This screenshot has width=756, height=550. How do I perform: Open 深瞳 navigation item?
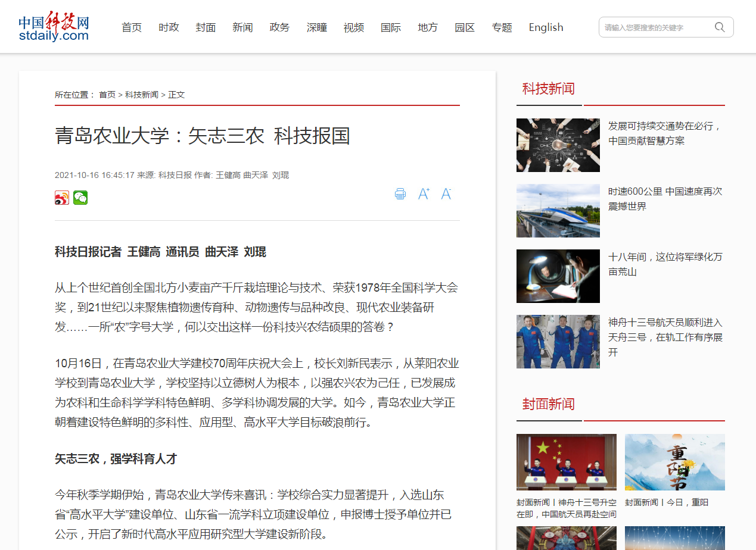click(316, 27)
